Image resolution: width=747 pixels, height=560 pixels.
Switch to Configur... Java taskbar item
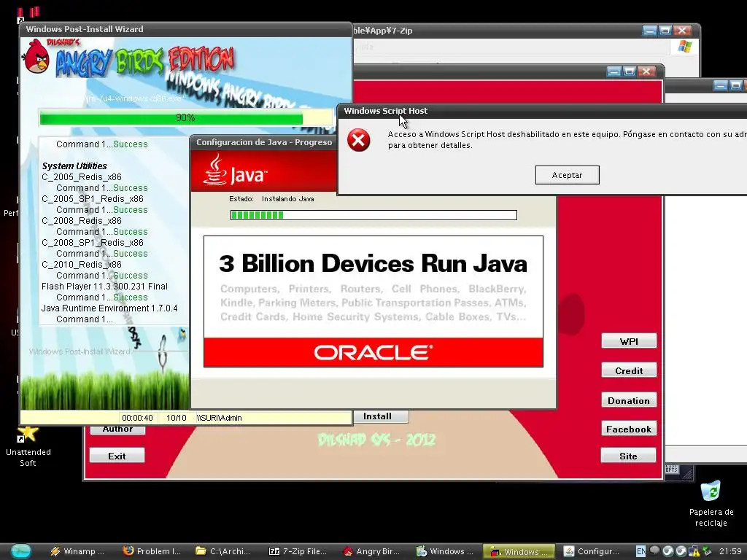(x=591, y=551)
